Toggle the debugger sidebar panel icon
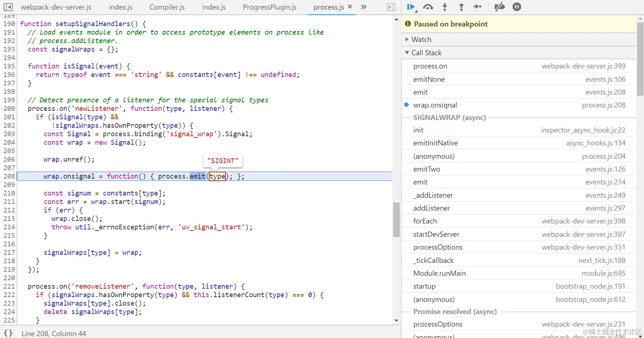The height and width of the screenshot is (338, 644). [x=392, y=7]
